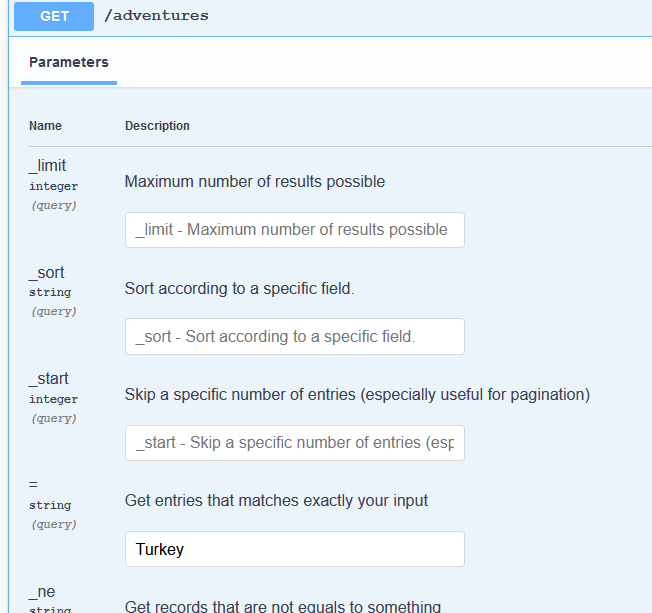The image size is (652, 613).
Task: Click the '=' parameter name label
Action: coord(33,485)
